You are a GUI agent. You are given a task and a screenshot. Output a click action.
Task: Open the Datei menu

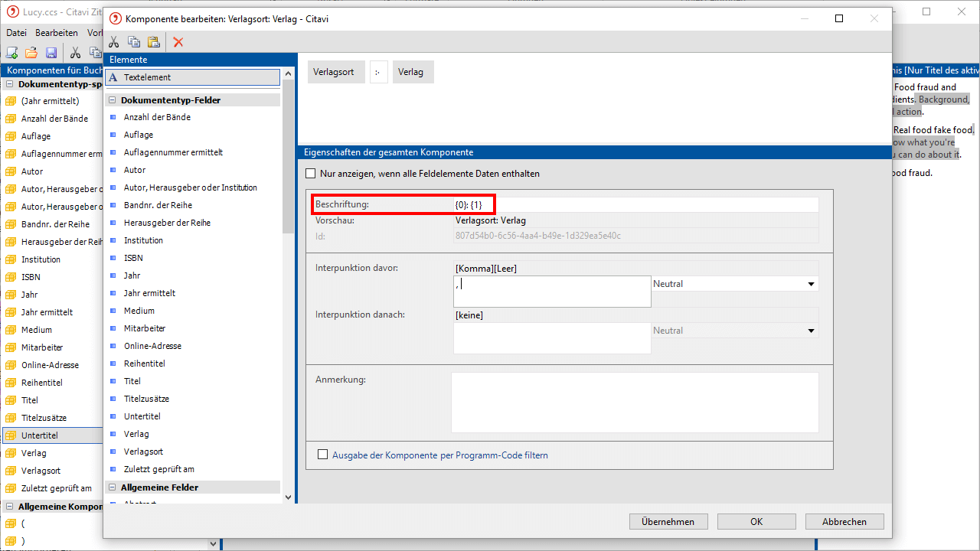point(16,33)
